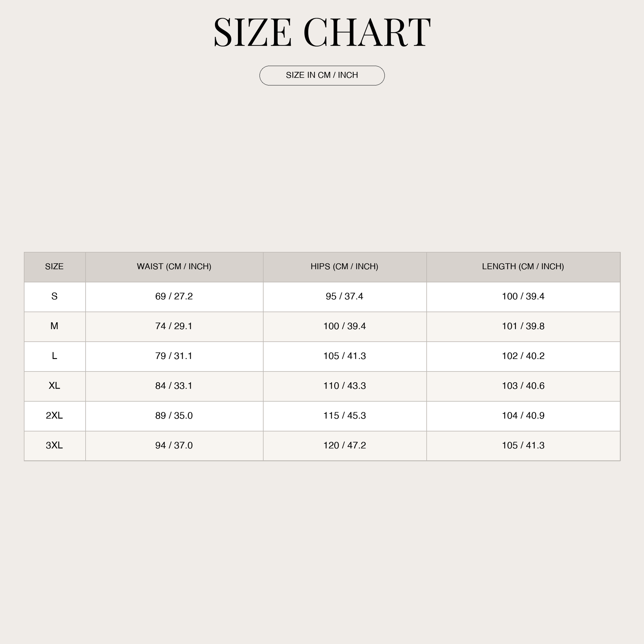Click the hips cell 115 / 45.3
Image resolution: width=644 pixels, height=644 pixels.
point(345,416)
